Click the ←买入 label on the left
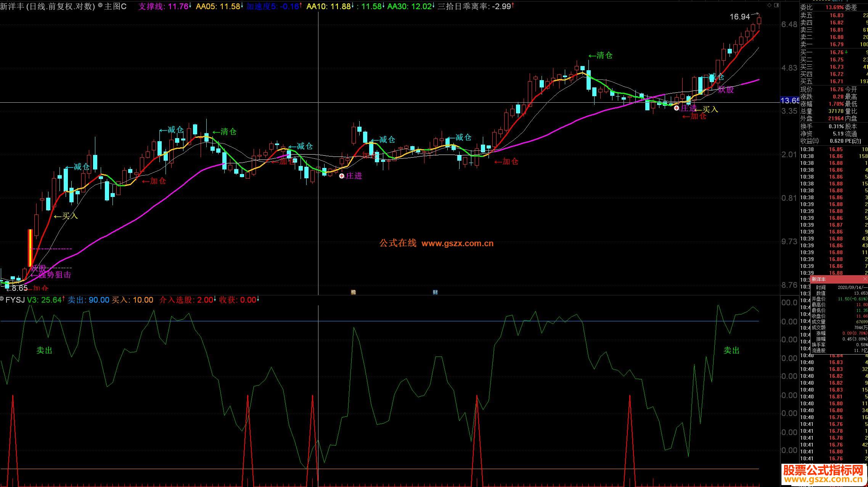 point(66,216)
